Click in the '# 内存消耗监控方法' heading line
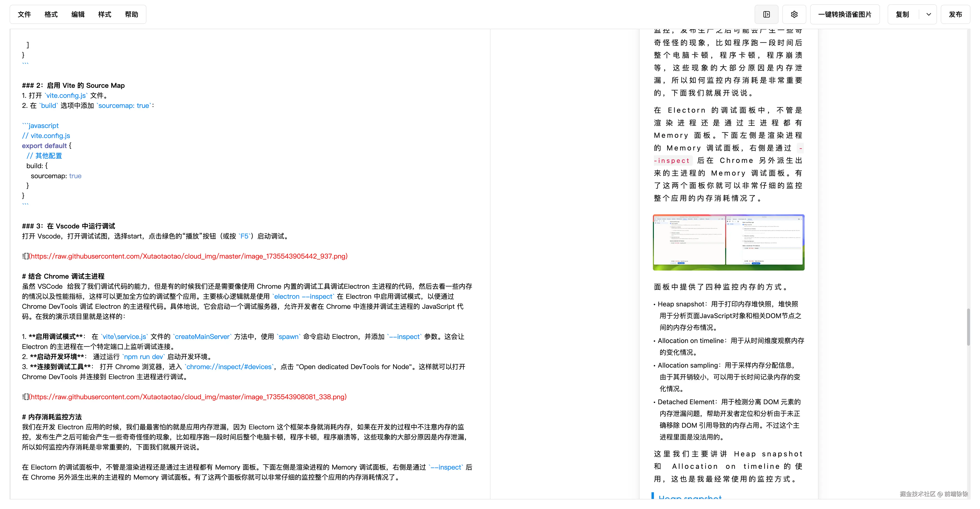Viewport: 980px width, 509px height. pyautogui.click(x=52, y=417)
